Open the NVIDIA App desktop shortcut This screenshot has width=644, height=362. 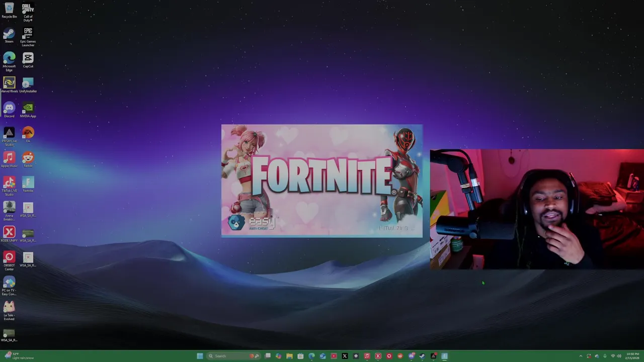(x=28, y=110)
